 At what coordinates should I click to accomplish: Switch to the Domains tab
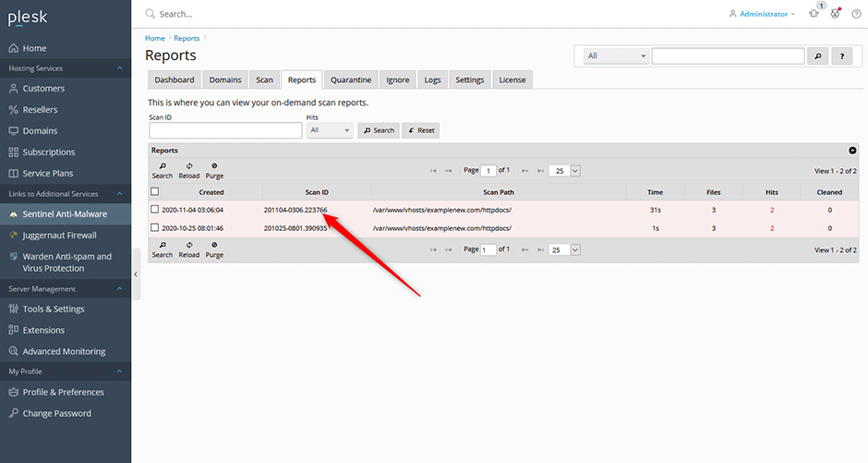pyautogui.click(x=225, y=79)
